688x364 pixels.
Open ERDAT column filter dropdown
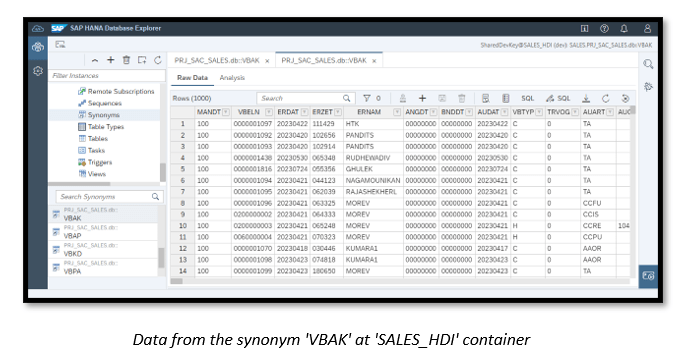(x=304, y=112)
